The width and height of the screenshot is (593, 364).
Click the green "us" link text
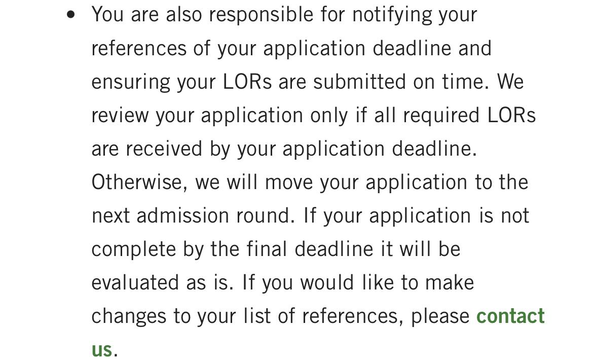pos(101,349)
